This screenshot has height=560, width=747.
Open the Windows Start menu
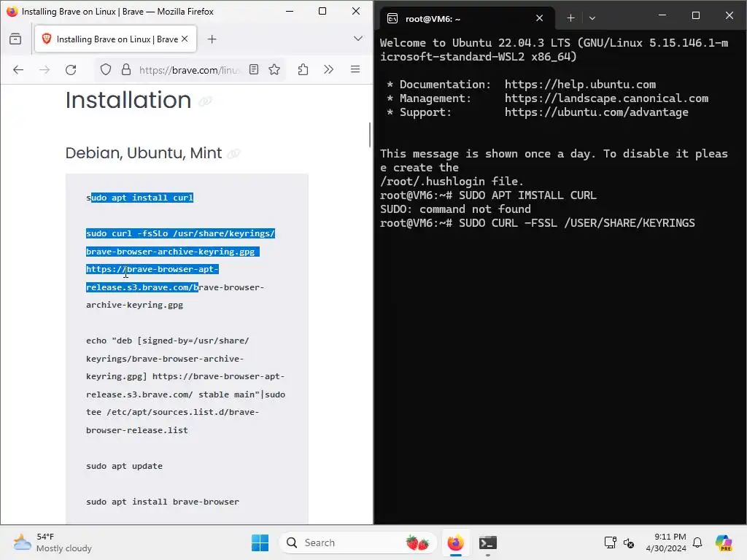coord(260,542)
